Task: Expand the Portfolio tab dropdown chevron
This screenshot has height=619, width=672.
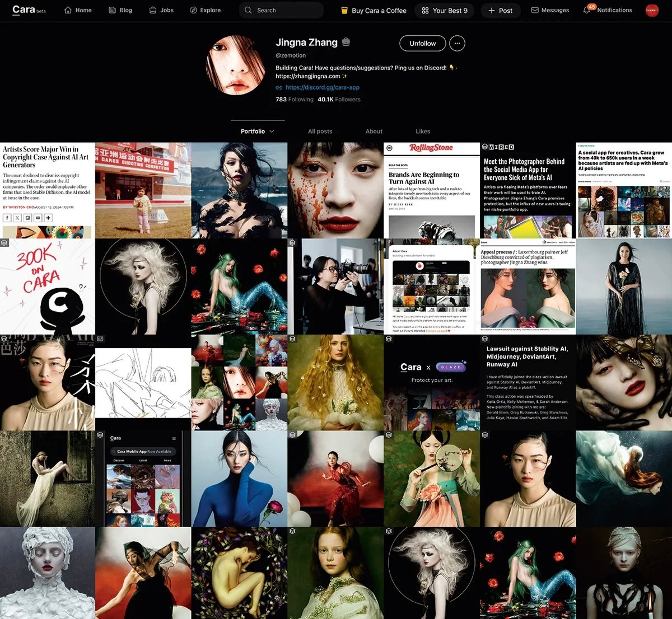Action: [272, 132]
